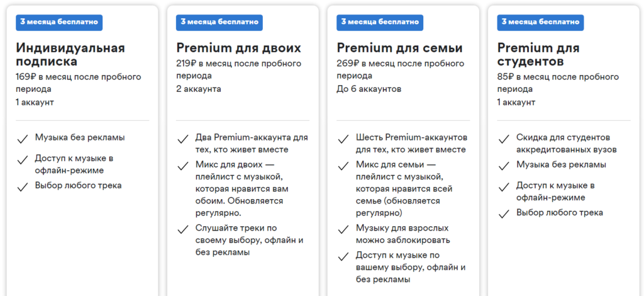Click checkmark next to 'Скидка для студентов'

[504, 139]
